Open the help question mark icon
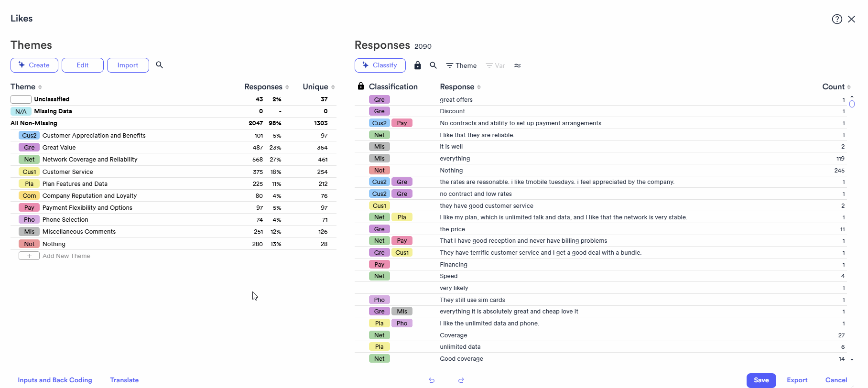 (837, 19)
